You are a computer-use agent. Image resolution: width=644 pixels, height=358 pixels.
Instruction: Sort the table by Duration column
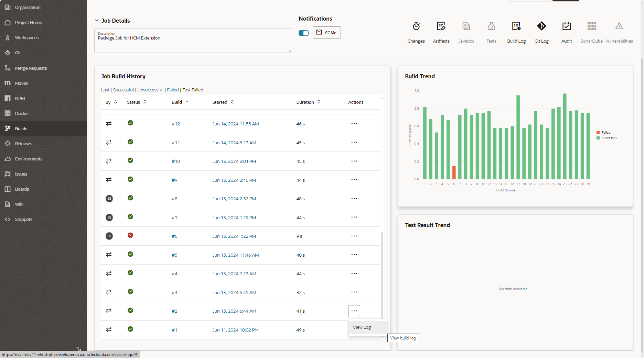pyautogui.click(x=319, y=102)
